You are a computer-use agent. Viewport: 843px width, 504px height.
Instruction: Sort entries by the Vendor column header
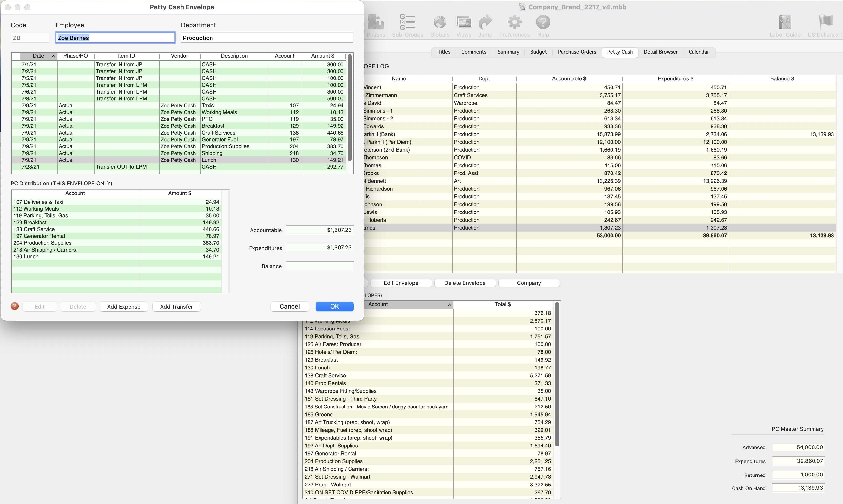pyautogui.click(x=180, y=56)
